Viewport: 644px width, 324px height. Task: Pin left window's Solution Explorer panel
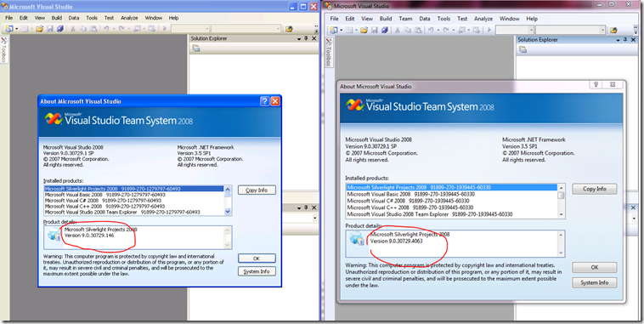[306, 38]
